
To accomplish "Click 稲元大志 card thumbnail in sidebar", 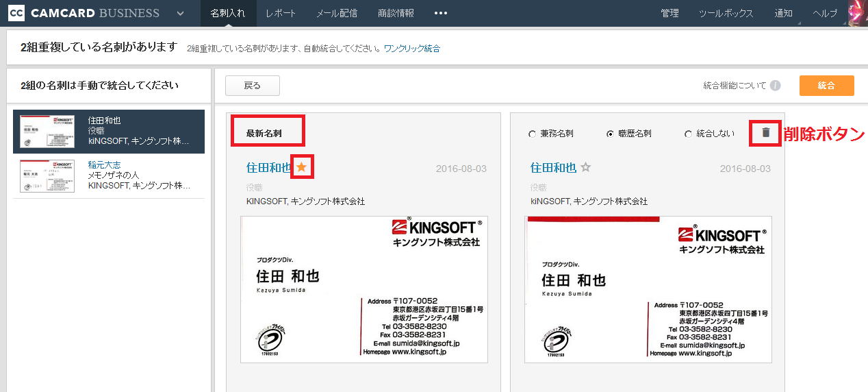I will point(47,175).
